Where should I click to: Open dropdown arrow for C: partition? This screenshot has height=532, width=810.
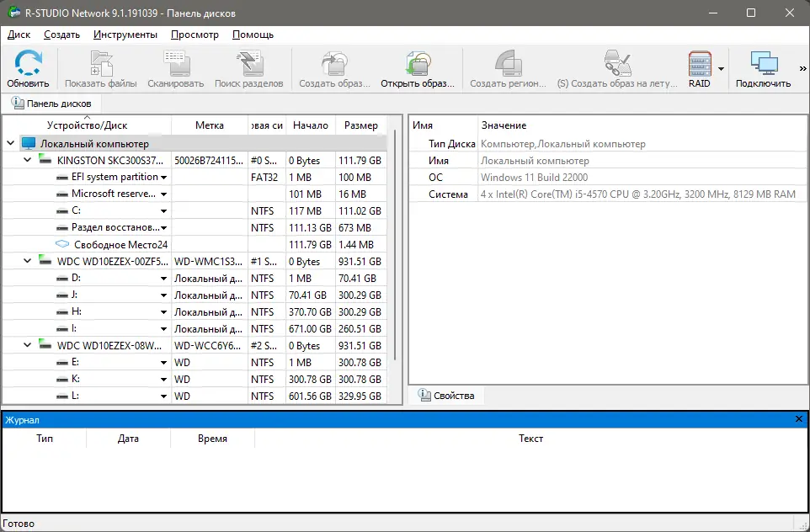point(163,210)
